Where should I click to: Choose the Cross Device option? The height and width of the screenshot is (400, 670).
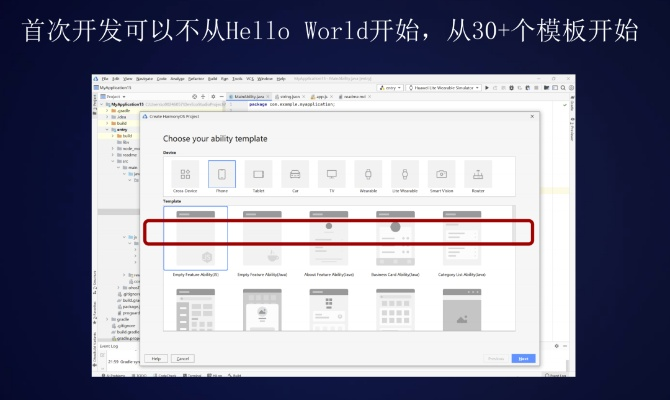point(186,175)
